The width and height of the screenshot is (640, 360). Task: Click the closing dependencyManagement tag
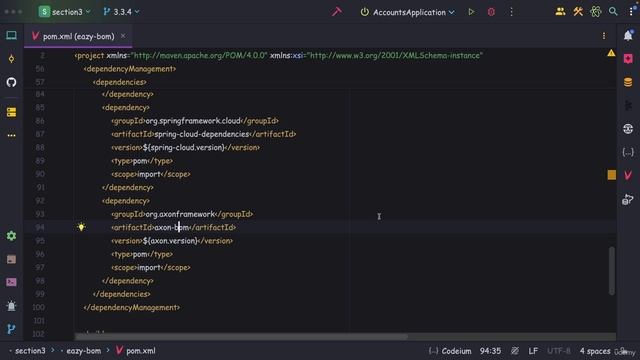131,307
